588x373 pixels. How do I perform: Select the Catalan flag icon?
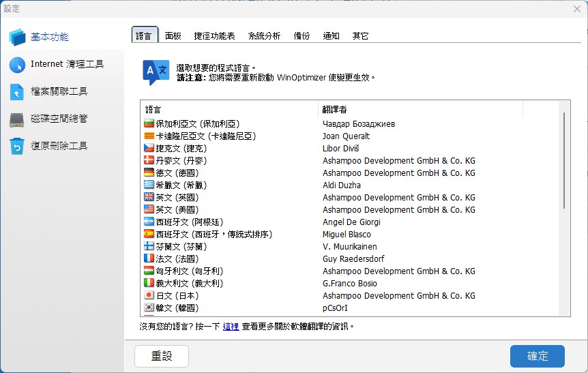[x=149, y=135]
